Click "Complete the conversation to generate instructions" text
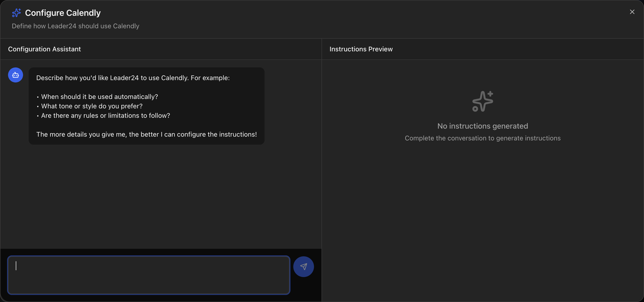The height and width of the screenshot is (302, 644). [x=482, y=138]
